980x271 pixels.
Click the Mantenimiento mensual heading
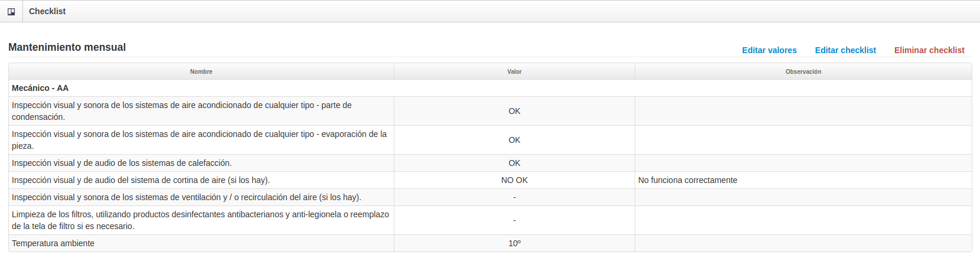pyautogui.click(x=67, y=47)
